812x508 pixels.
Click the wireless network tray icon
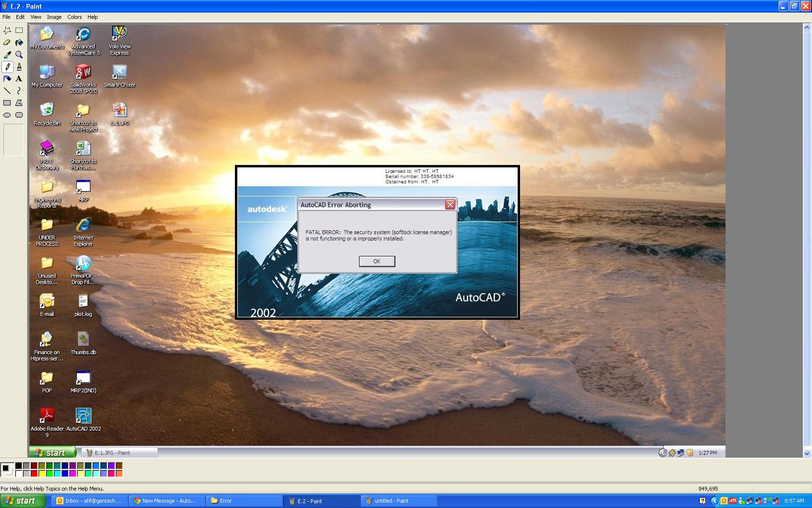(768, 501)
